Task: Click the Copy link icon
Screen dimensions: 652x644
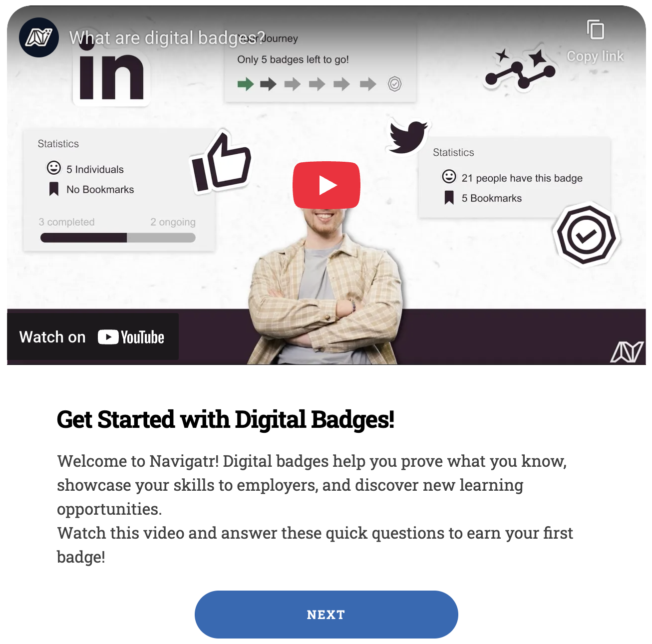Action: click(595, 30)
